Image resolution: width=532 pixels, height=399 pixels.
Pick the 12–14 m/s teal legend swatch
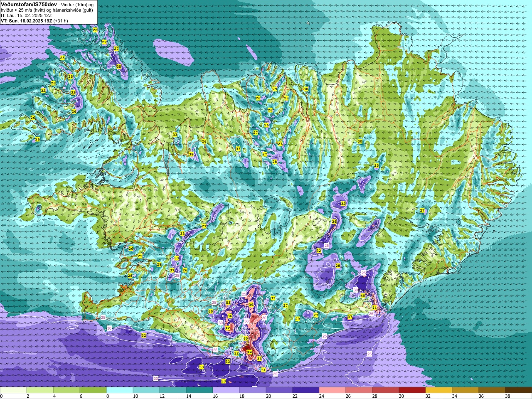[x=173, y=390]
